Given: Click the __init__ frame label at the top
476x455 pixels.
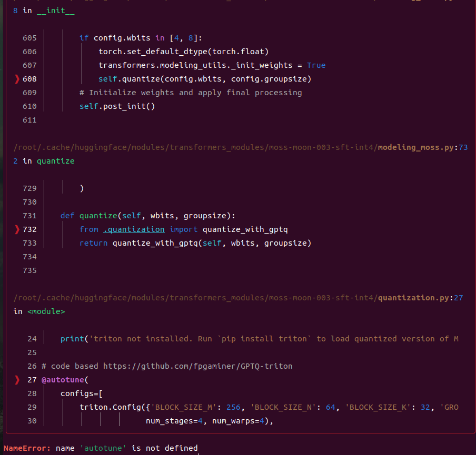Looking at the screenshot, I should pyautogui.click(x=57, y=11).
